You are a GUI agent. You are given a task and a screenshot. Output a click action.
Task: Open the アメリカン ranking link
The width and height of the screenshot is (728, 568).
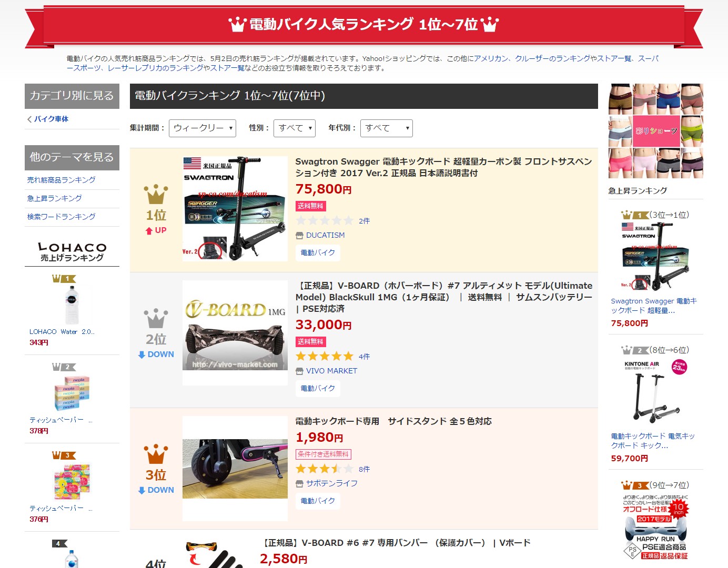click(x=491, y=59)
